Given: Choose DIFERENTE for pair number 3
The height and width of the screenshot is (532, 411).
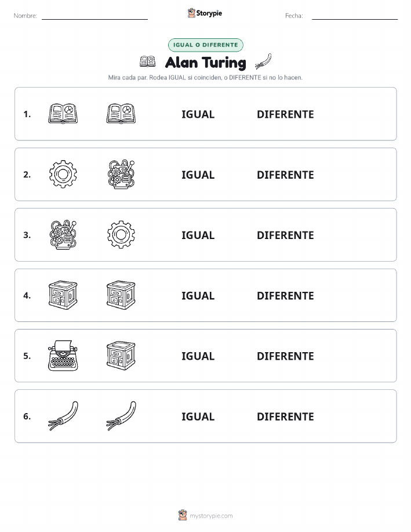Looking at the screenshot, I should [x=285, y=235].
